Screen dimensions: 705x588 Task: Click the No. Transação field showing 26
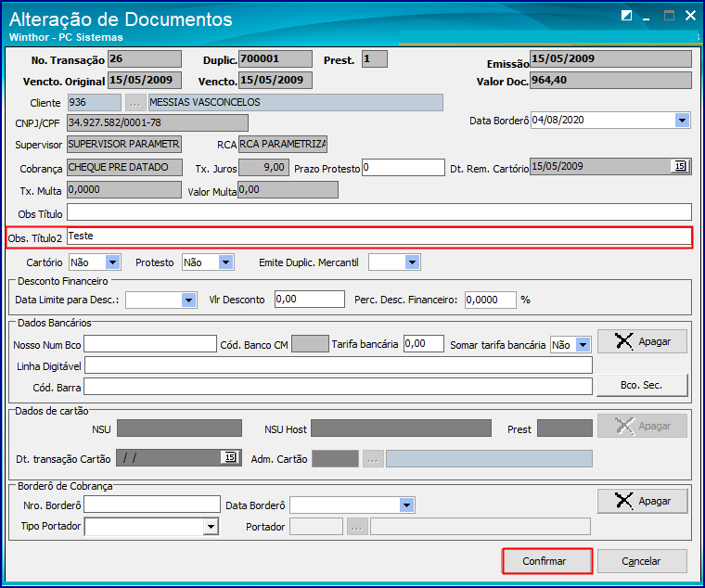[x=145, y=58]
